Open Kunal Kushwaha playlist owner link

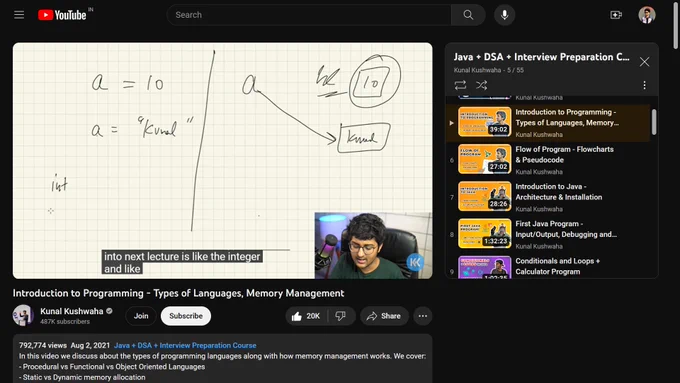click(477, 70)
